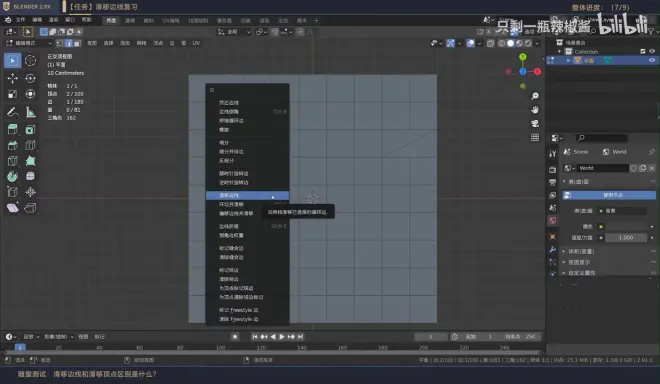Click the 使用节点 button
This screenshot has height=384, width=660.
[x=609, y=195]
